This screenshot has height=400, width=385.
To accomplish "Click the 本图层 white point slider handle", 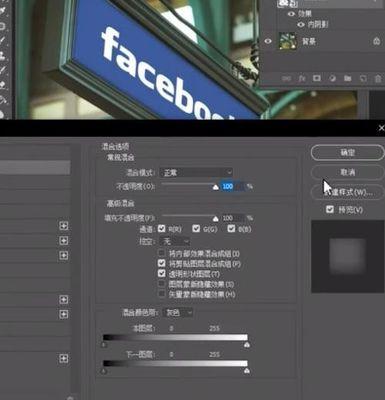I will tap(247, 345).
